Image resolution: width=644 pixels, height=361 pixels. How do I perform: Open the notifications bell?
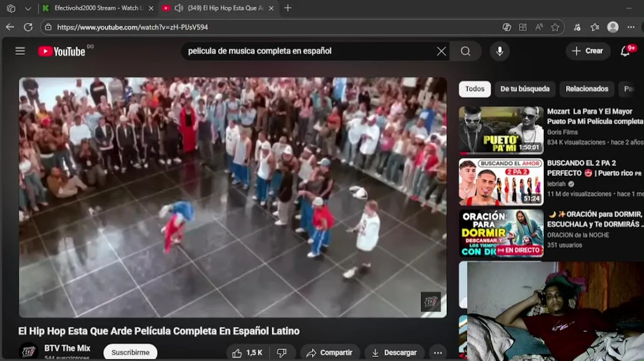(x=625, y=51)
